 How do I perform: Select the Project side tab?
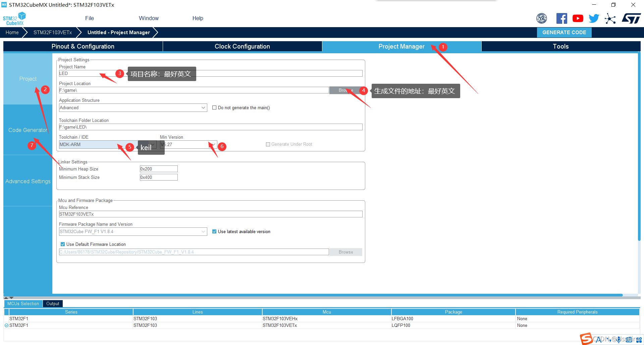click(28, 79)
